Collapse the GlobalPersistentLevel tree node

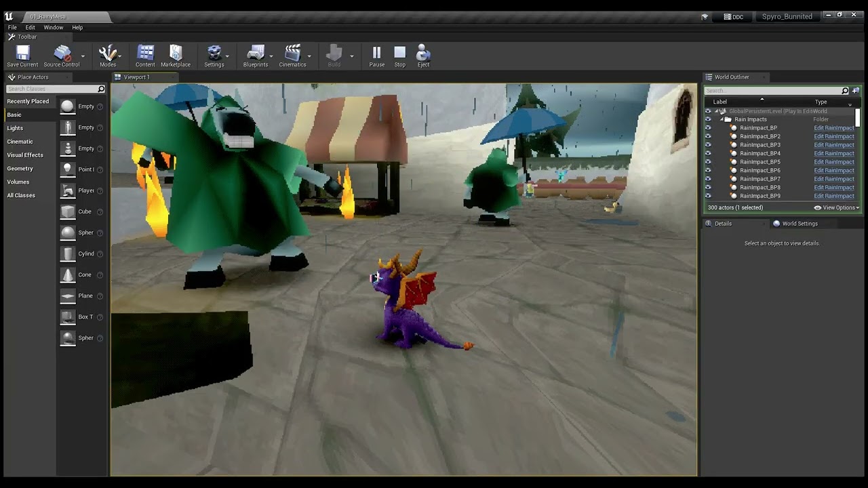coord(716,111)
